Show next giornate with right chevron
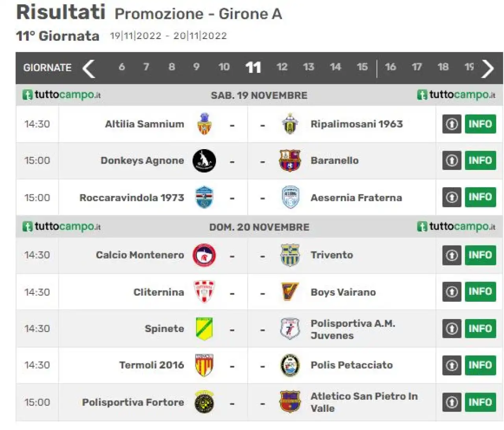This screenshot has width=504, height=430. tap(488, 68)
